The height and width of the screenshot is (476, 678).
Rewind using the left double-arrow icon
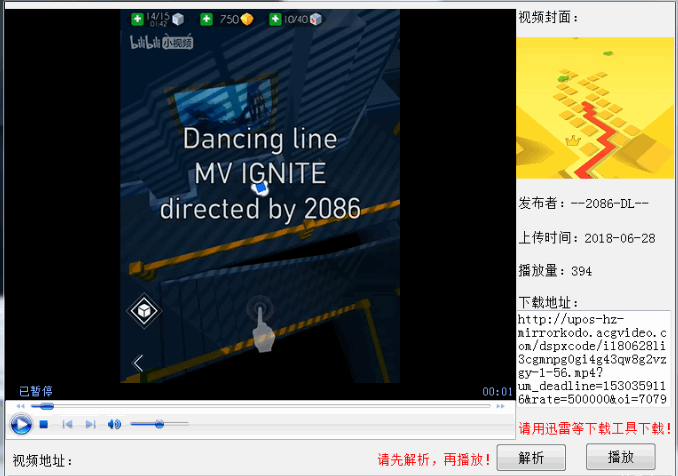pos(20,406)
